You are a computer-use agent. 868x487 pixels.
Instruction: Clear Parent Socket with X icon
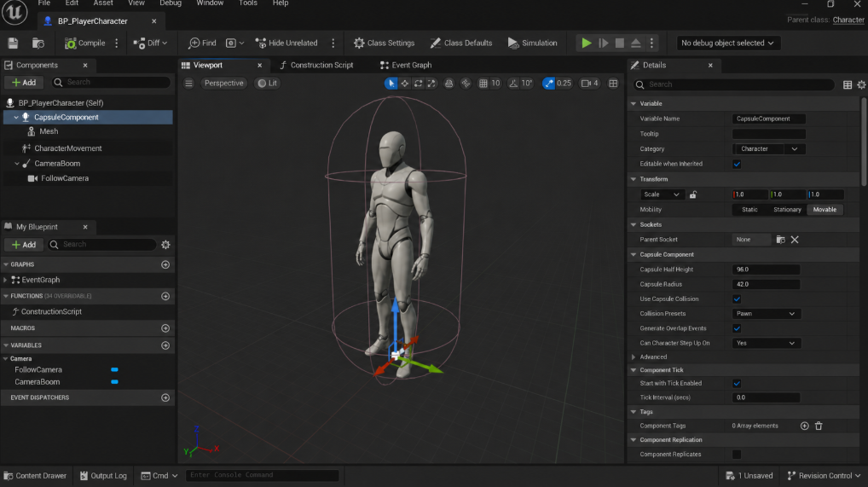point(795,240)
